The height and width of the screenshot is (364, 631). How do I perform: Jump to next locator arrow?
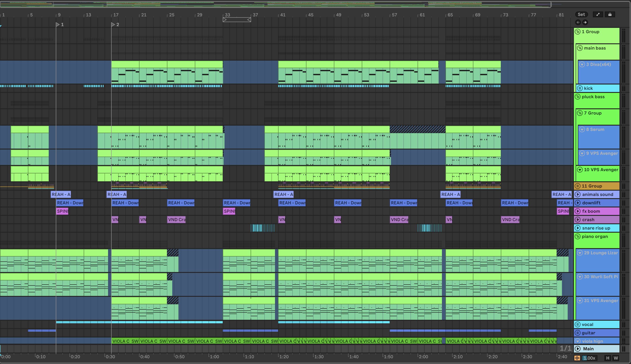585,23
